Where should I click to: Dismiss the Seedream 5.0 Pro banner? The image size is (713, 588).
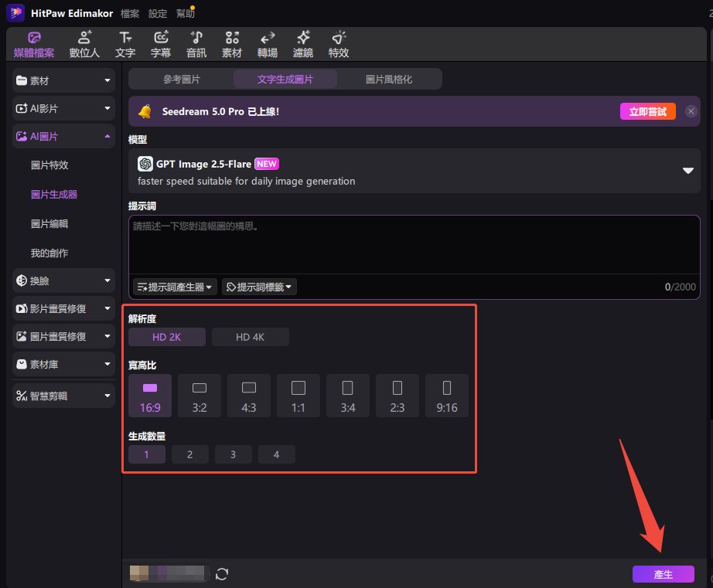[691, 111]
